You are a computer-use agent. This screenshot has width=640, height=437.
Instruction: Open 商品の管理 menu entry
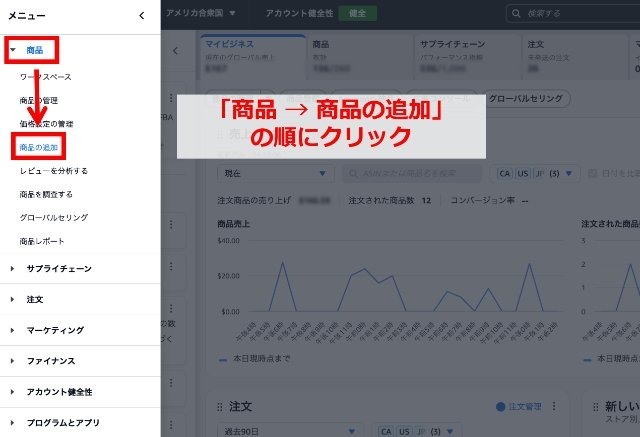coord(39,100)
